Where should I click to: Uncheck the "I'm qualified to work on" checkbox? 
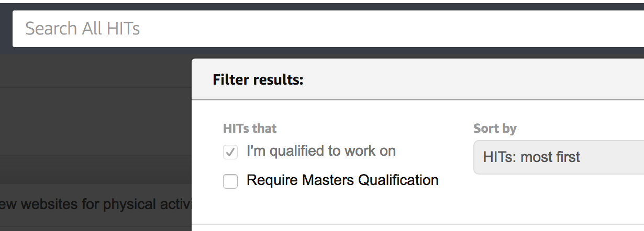click(x=230, y=152)
